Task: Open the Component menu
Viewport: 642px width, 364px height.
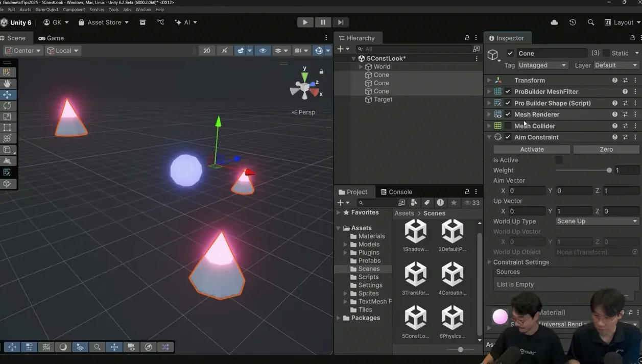Action: [x=74, y=10]
